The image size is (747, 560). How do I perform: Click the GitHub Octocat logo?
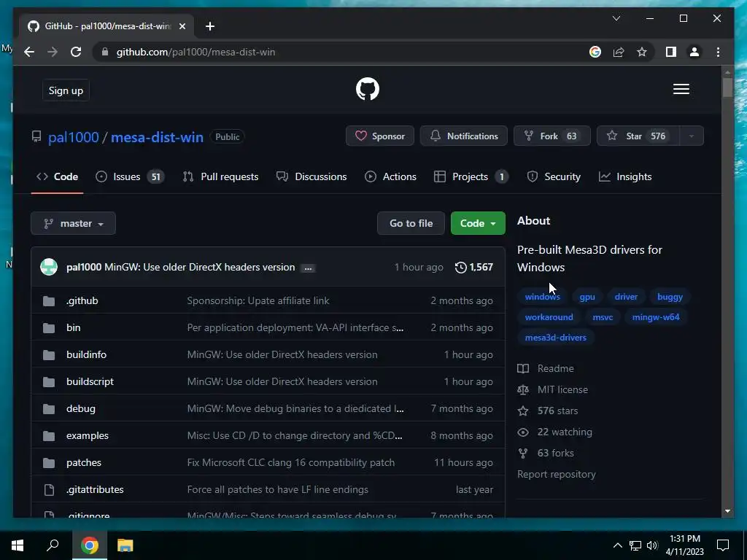pos(368,89)
